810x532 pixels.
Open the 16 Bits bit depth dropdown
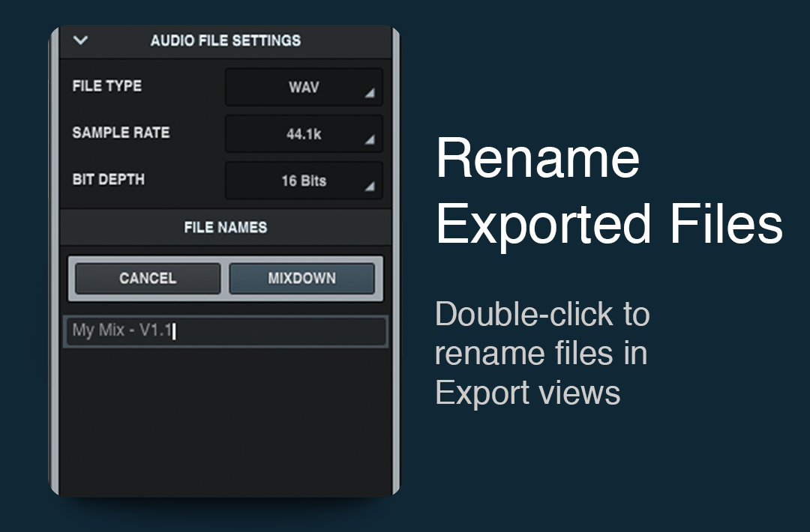click(x=302, y=181)
